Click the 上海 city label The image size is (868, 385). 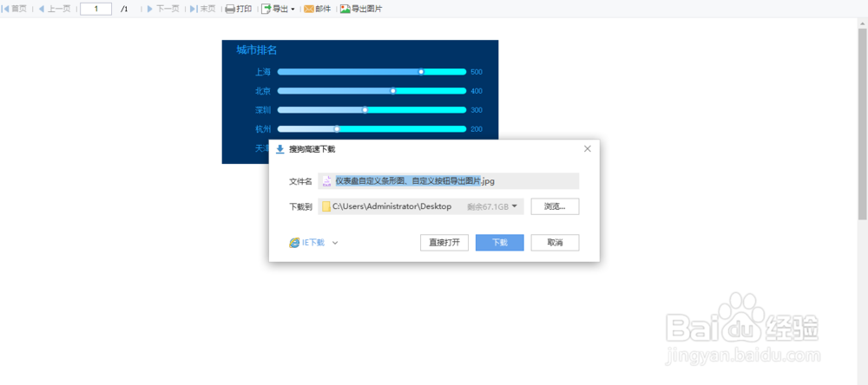(x=263, y=72)
